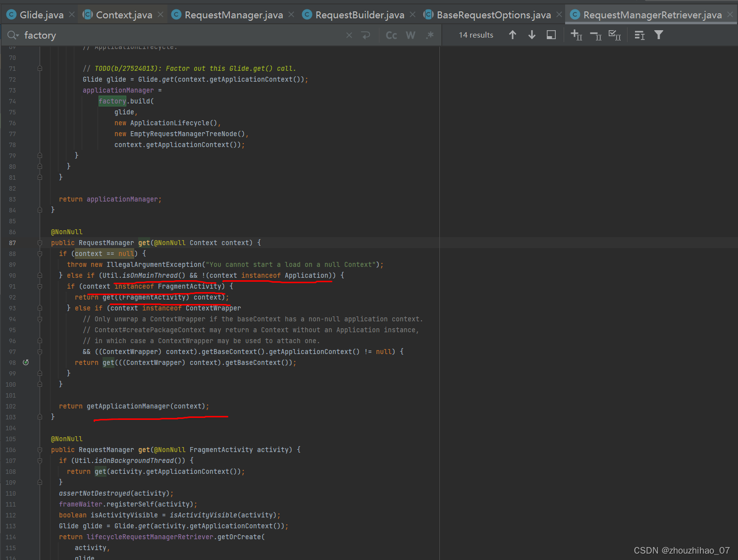Screen dimensions: 738x560
Task: Click the '14 results' label
Action: tap(476, 35)
